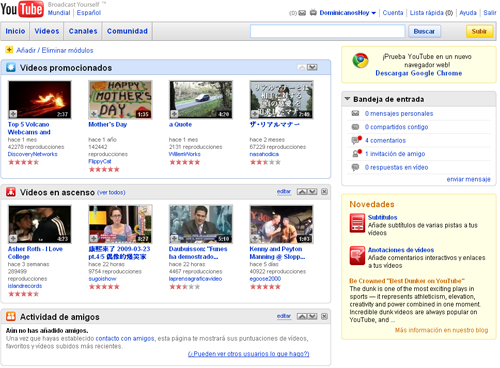This screenshot has width=500, height=368.
Task: Add Kenny and Peyton video to quicklist
Action: pyautogui.click(x=255, y=238)
